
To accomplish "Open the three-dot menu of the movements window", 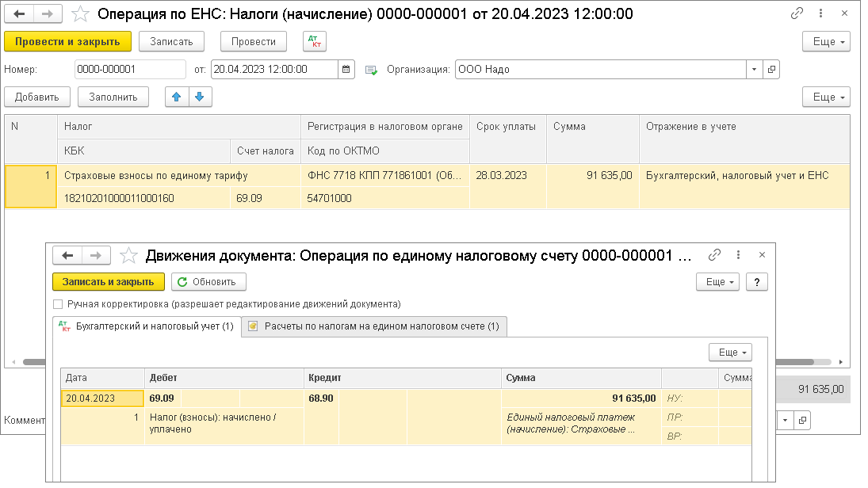I will pos(738,254).
